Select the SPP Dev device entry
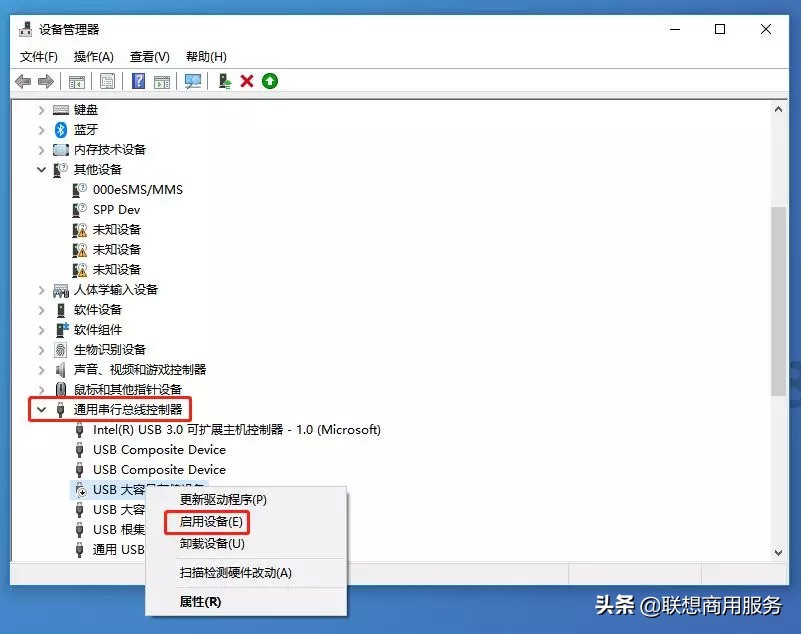 [117, 209]
